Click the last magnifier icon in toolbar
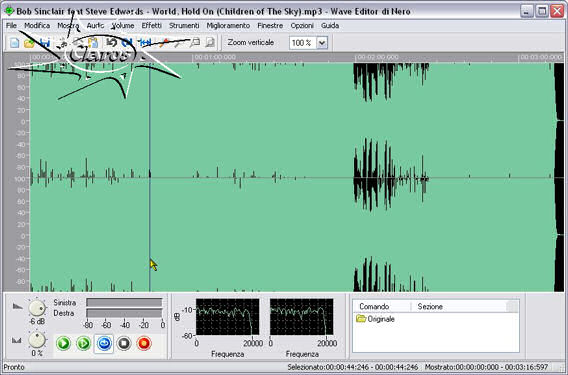The image size is (568, 375). coord(209,43)
